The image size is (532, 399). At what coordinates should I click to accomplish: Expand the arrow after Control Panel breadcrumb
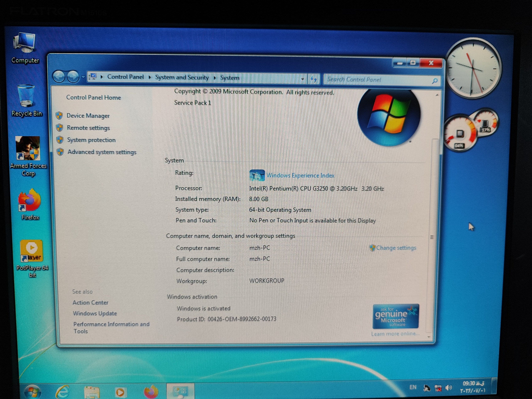click(x=150, y=77)
